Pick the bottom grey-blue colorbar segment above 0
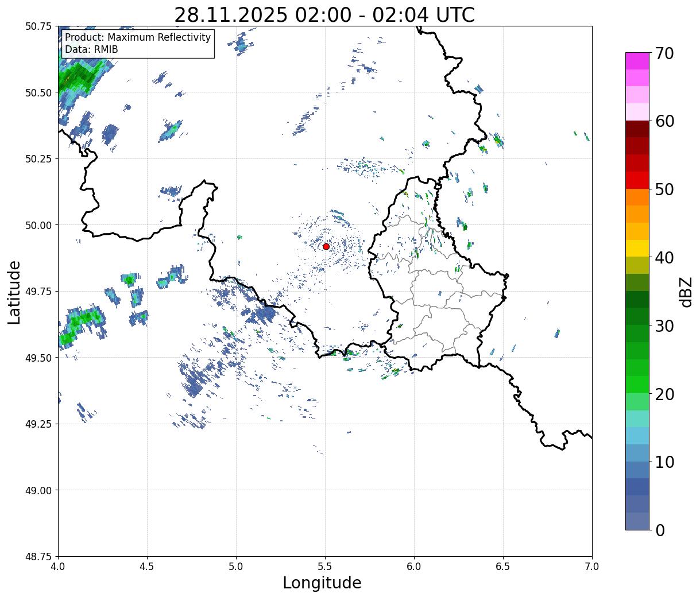 (x=637, y=521)
